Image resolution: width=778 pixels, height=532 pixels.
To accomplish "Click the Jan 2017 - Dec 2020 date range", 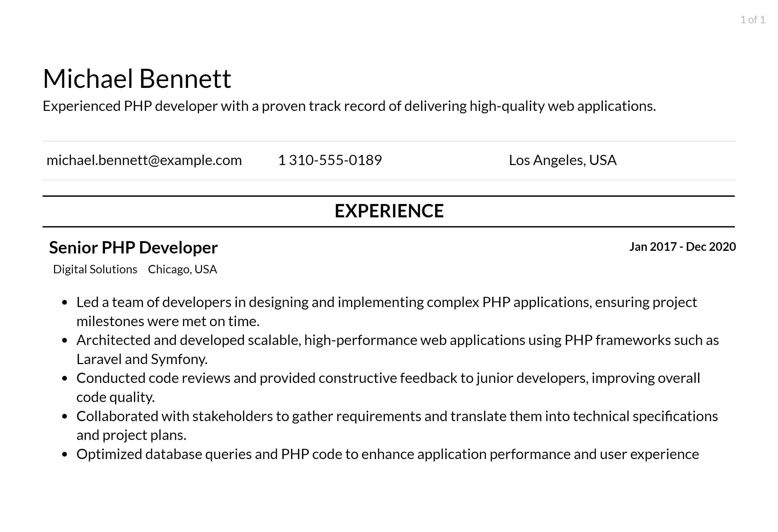I will 683,246.
